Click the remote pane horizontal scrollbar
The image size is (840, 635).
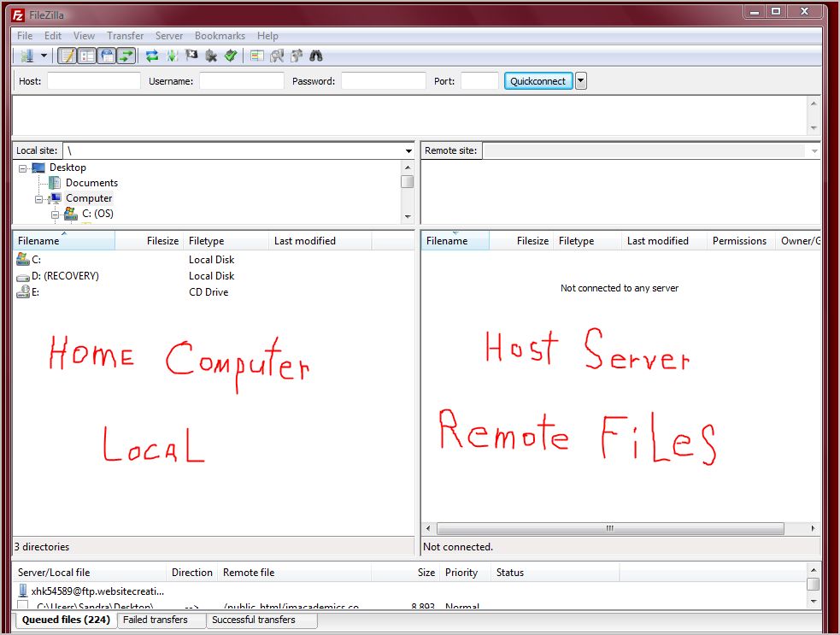[609, 528]
